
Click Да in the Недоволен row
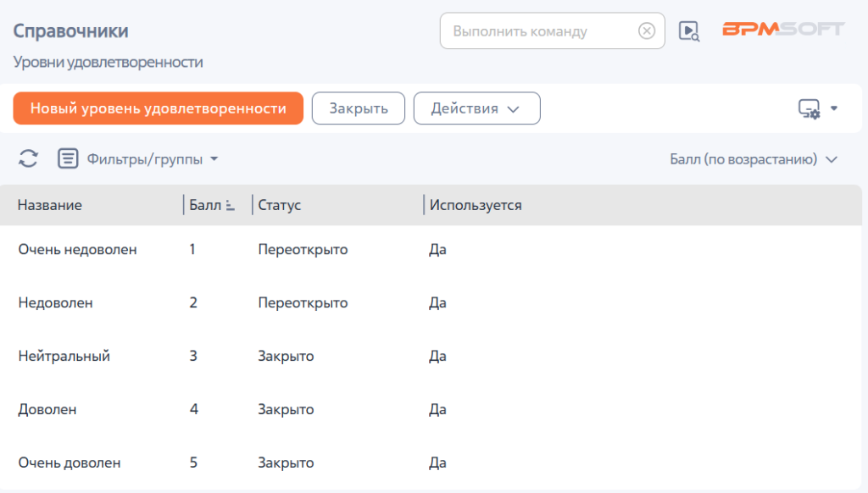click(437, 302)
